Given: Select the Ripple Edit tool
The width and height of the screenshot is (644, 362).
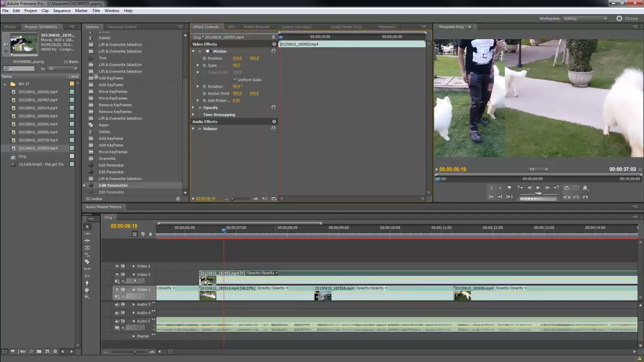Looking at the screenshot, I should (x=87, y=241).
